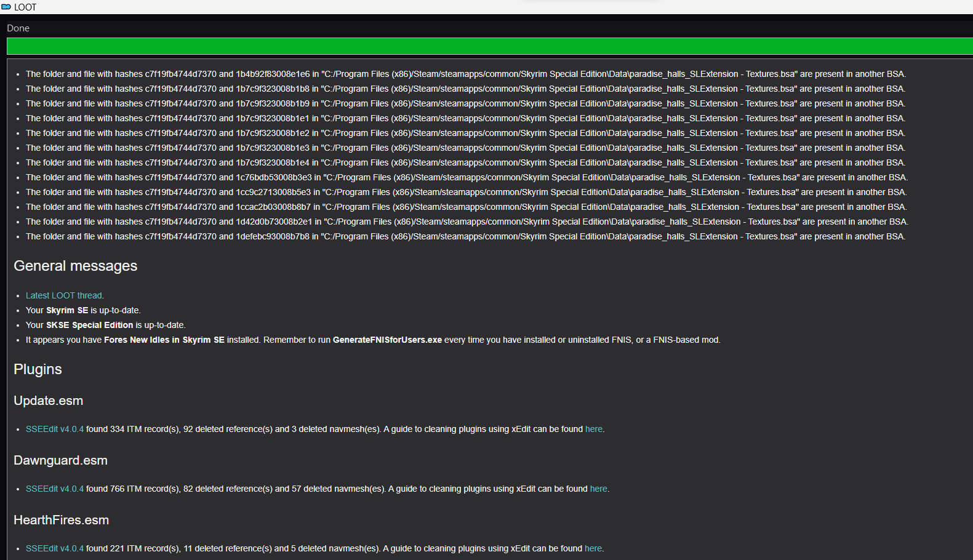Click the message with hash 1b7c9f323008b1b8

pyautogui.click(x=466, y=89)
